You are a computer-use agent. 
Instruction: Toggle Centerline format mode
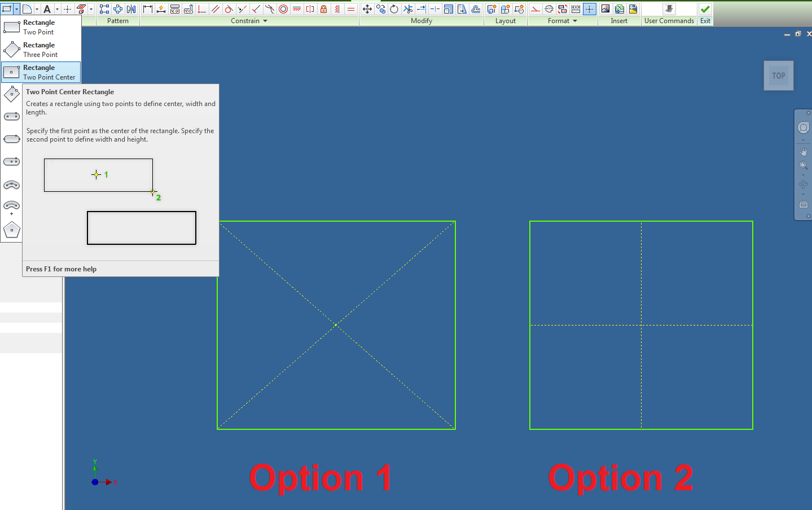pos(548,8)
